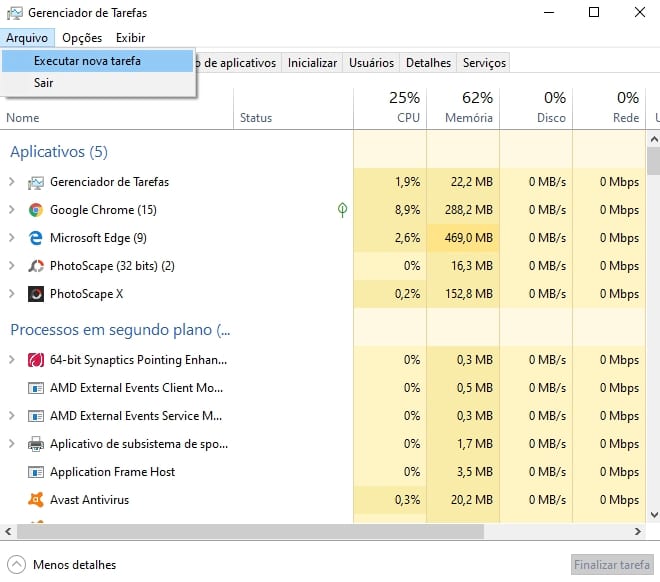The image size is (660, 582).
Task: Sort by the Memória column header
Action: point(463,109)
